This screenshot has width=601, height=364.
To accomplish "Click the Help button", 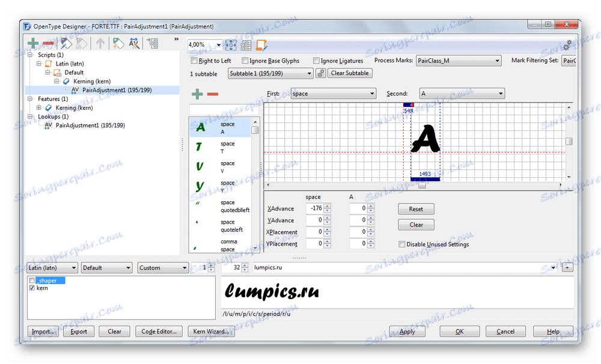I will pyautogui.click(x=553, y=332).
